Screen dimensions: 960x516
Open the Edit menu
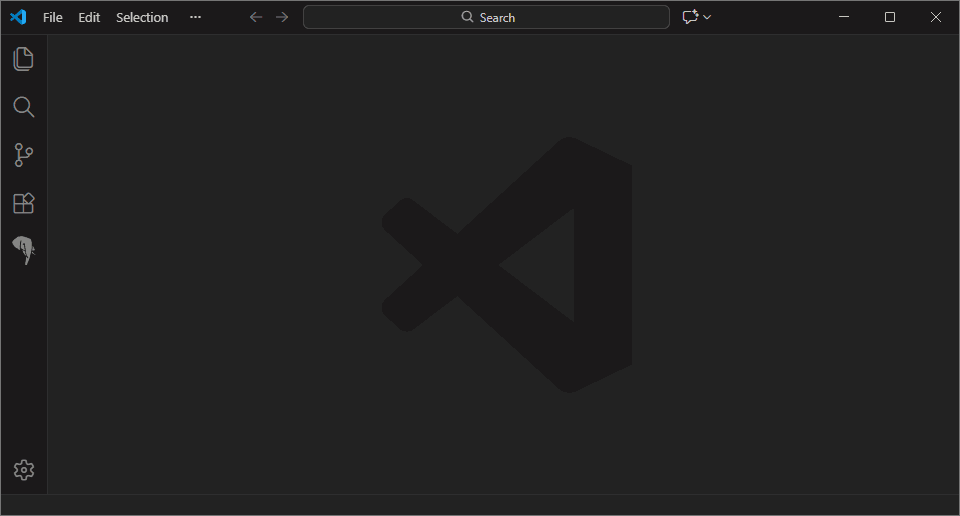[89, 18]
